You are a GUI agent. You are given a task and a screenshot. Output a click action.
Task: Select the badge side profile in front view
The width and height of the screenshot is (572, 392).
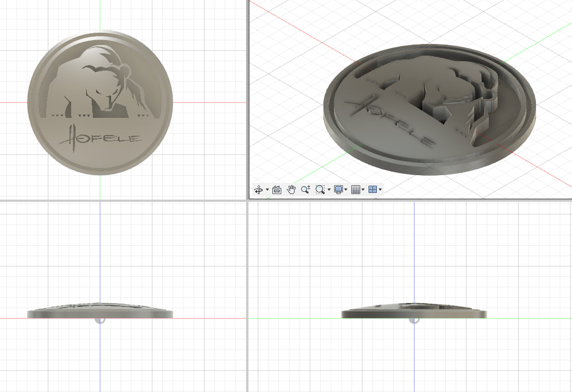[x=100, y=310]
